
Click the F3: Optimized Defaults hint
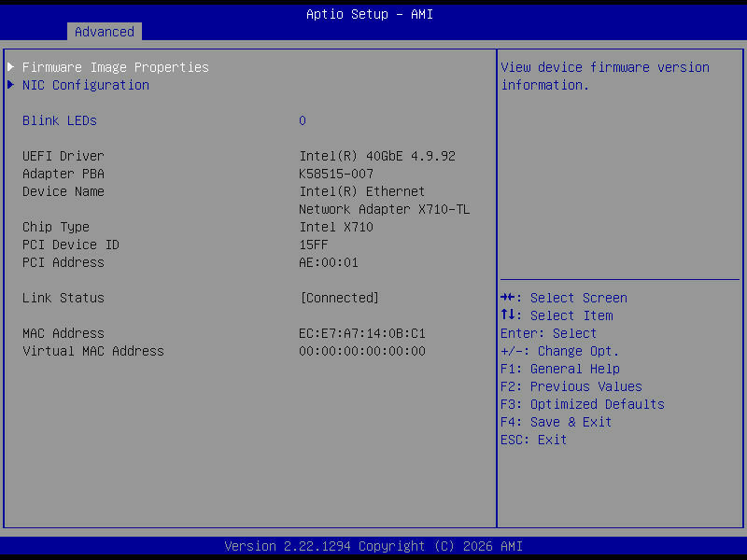click(x=582, y=404)
